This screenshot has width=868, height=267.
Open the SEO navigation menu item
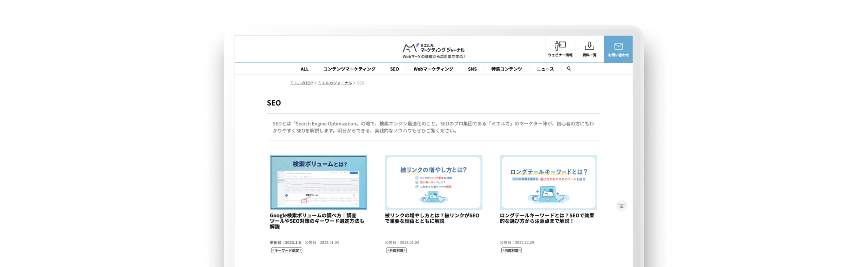tap(394, 69)
